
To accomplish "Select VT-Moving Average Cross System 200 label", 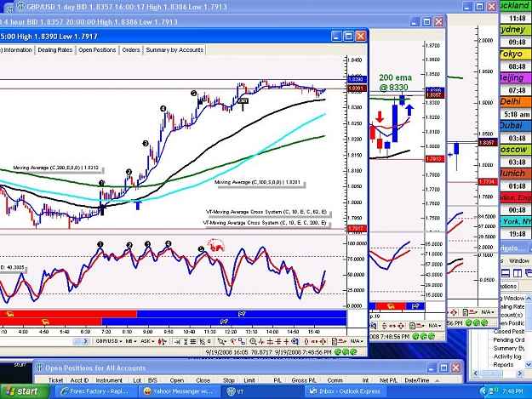I will [x=265, y=223].
